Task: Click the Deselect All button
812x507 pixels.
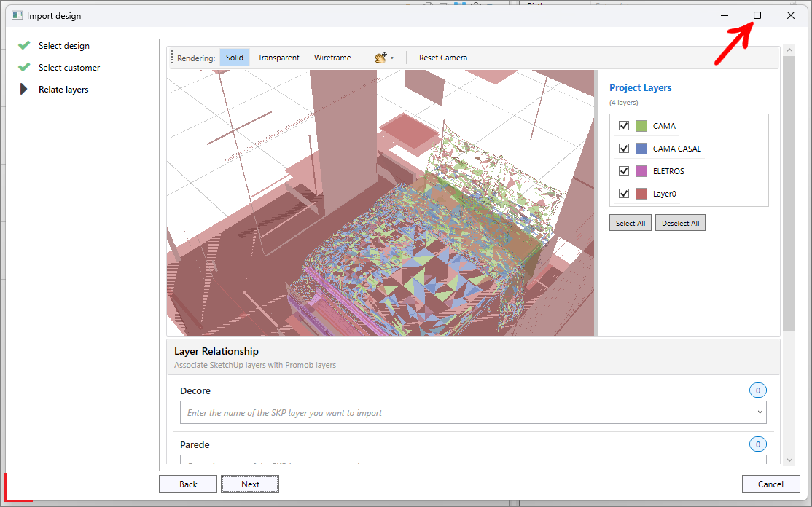Action: coord(680,223)
